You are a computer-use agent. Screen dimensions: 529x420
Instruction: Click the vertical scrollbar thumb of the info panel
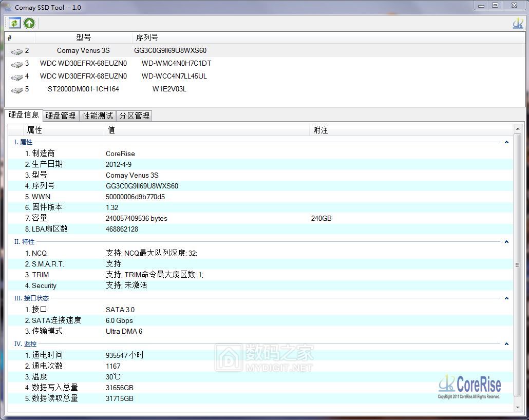tap(518, 265)
